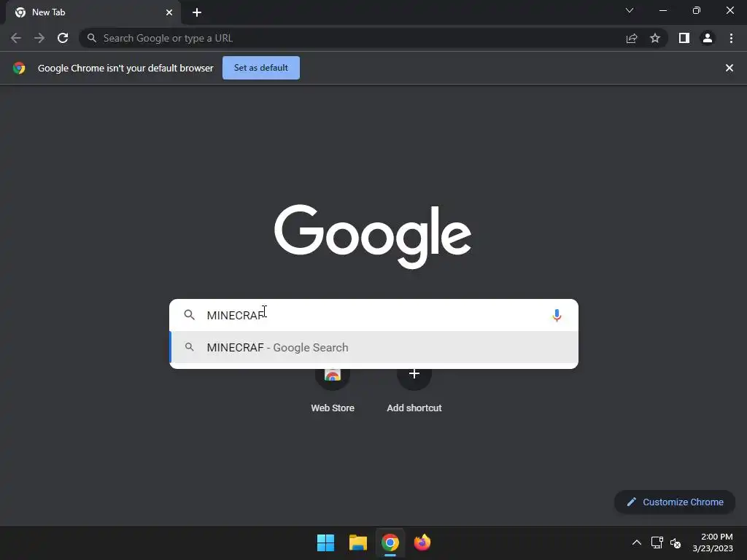Show hidden system tray icons

(x=636, y=542)
